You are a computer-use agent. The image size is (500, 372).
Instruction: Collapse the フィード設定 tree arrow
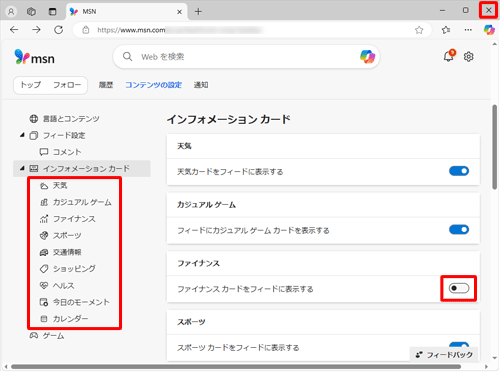[22, 135]
